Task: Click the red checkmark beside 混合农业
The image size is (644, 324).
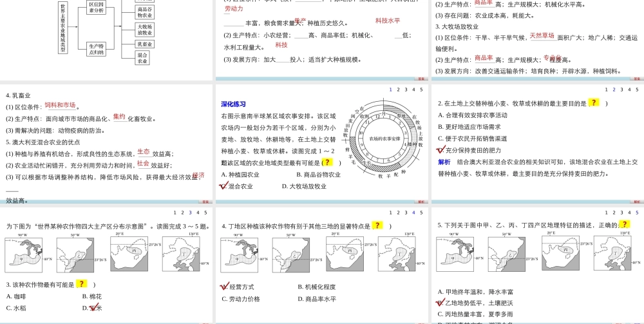Action: (224, 186)
